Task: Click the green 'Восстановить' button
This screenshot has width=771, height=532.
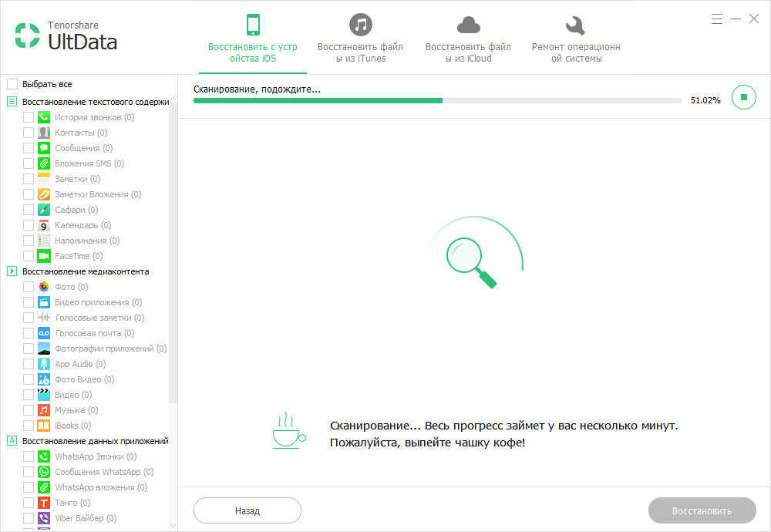Action: pyautogui.click(x=702, y=510)
